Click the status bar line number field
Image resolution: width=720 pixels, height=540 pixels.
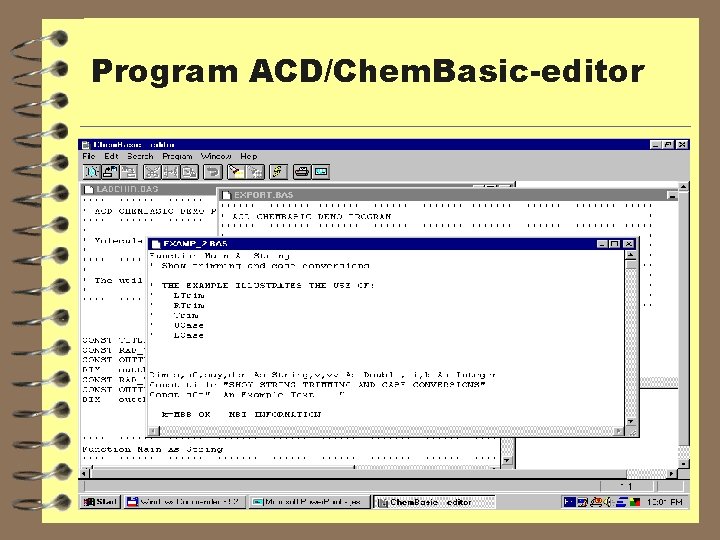coord(627,486)
